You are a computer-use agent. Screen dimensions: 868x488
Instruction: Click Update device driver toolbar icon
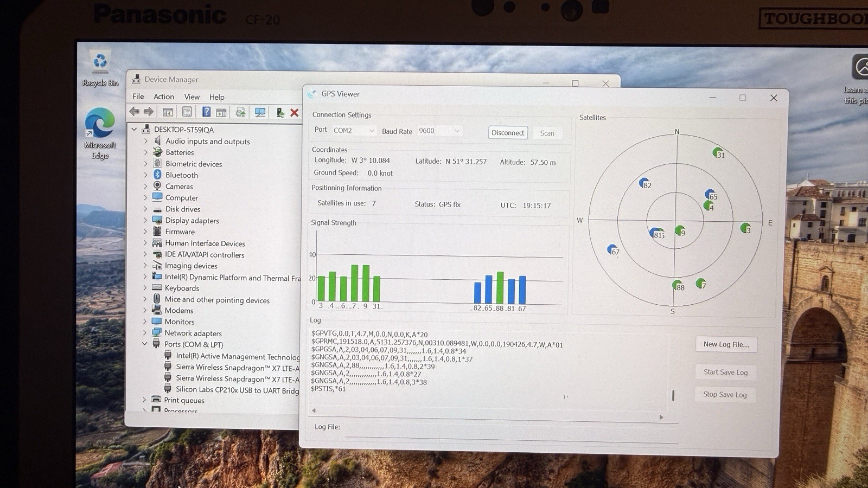click(240, 112)
